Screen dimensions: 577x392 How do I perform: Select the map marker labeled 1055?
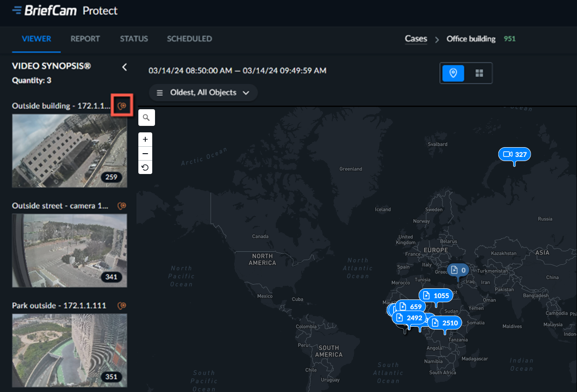436,296
